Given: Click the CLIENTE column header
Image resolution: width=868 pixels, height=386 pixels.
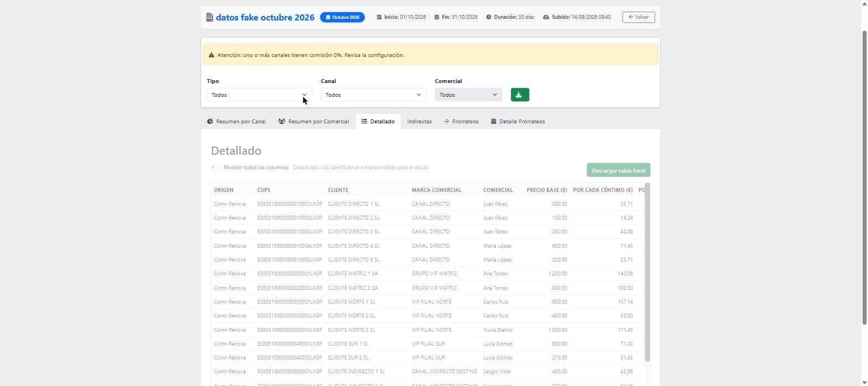Looking at the screenshot, I should (338, 190).
